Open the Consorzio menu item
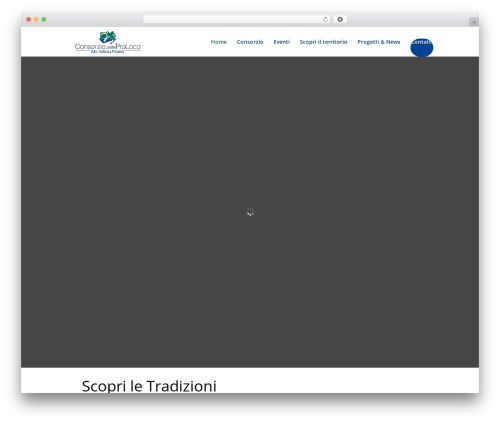500x423 pixels. pos(250,42)
